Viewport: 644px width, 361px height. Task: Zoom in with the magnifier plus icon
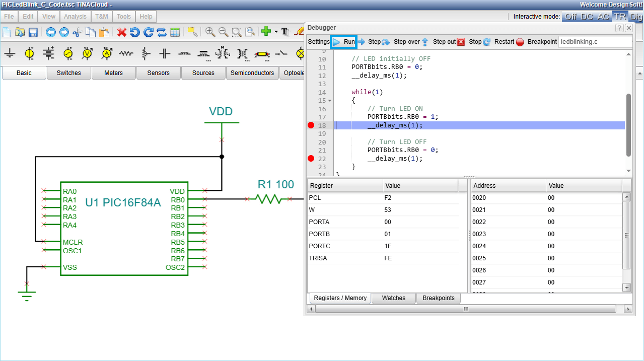click(x=210, y=32)
